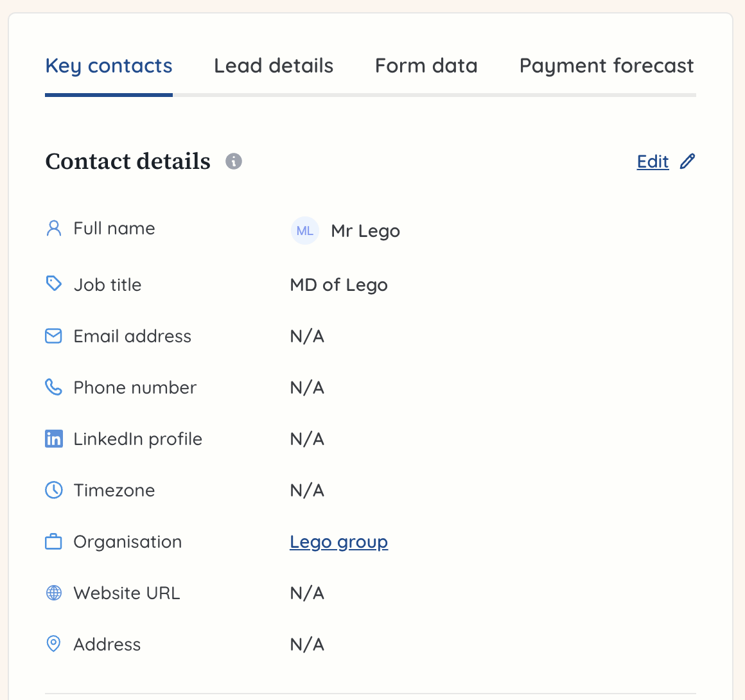This screenshot has height=700, width=745.
Task: Click the Organisation briefcase icon
Action: pyautogui.click(x=53, y=541)
